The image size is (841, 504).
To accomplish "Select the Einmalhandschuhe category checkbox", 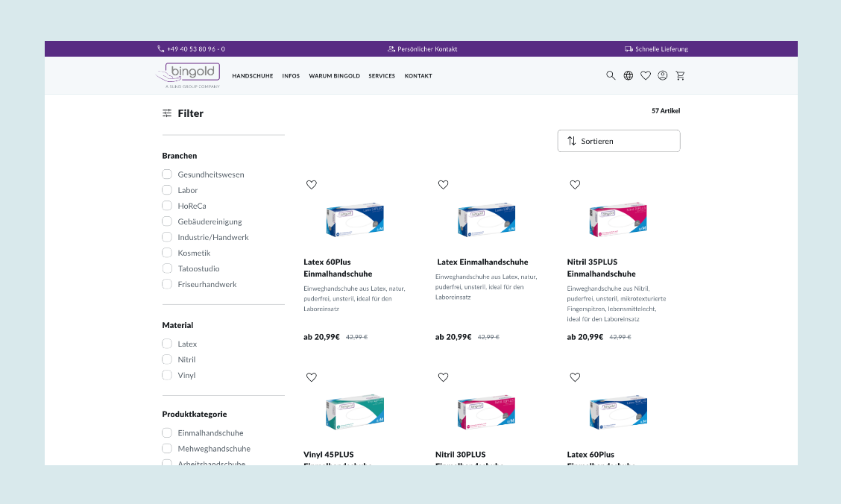I will [x=167, y=432].
